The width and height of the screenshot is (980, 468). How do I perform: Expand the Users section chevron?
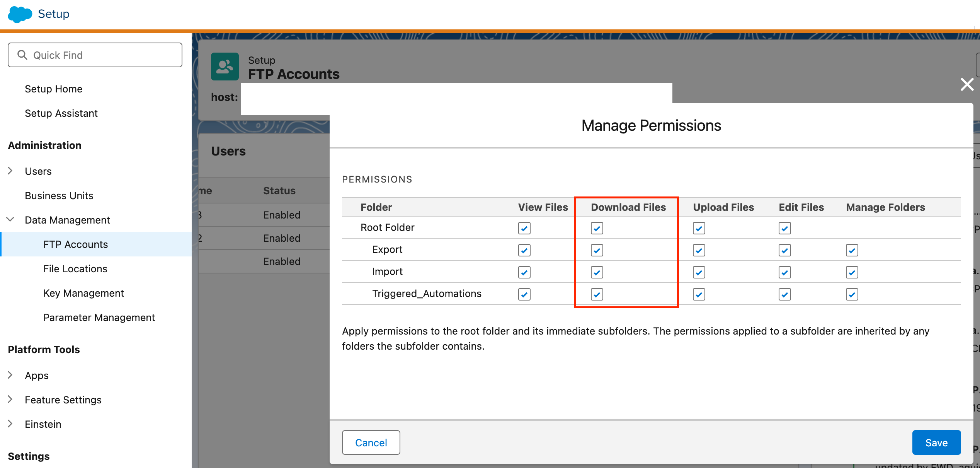click(10, 171)
